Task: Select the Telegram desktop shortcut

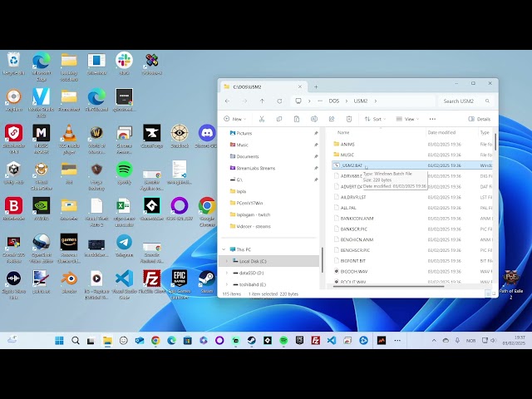Action: (124, 246)
